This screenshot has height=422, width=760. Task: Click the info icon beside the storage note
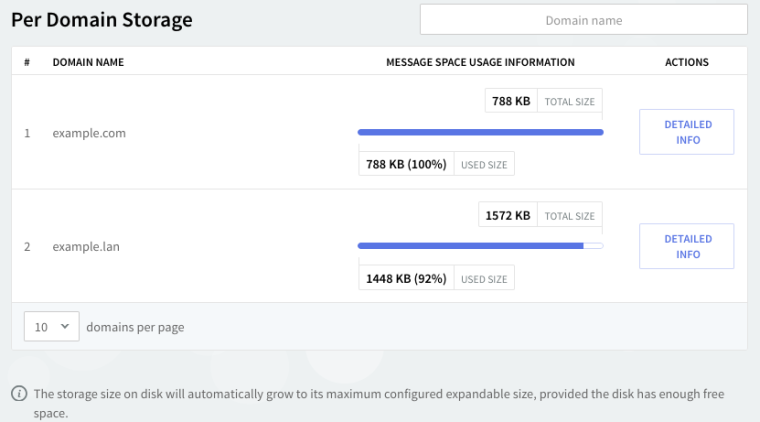click(19, 394)
